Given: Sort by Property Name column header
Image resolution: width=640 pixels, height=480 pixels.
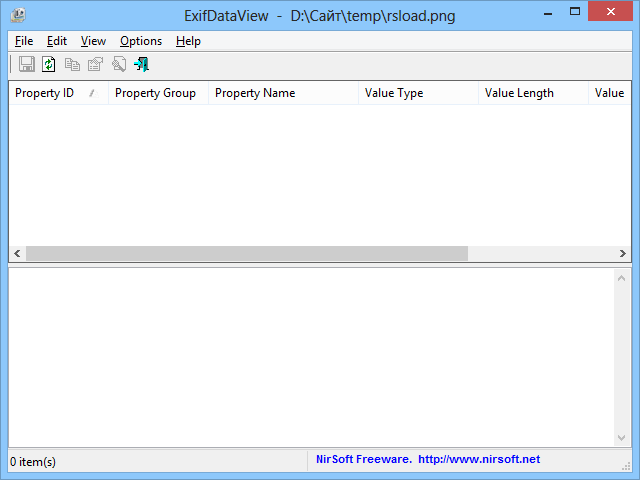Looking at the screenshot, I should click(283, 93).
